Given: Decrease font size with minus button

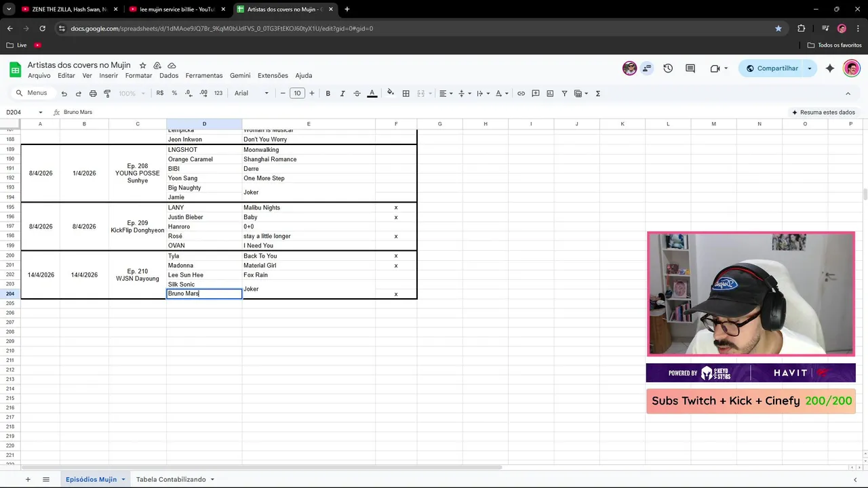Looking at the screenshot, I should click(283, 94).
